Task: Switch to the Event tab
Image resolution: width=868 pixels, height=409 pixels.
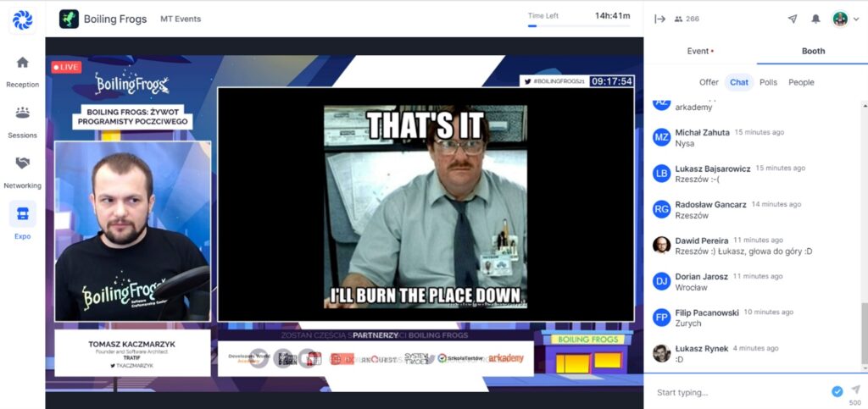Action: click(x=700, y=51)
